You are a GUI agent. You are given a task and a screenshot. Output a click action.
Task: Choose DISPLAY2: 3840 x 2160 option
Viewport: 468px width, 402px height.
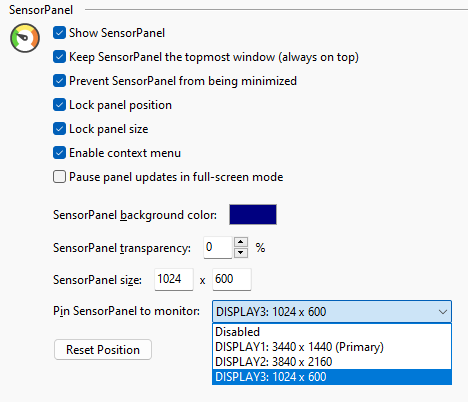click(332, 362)
